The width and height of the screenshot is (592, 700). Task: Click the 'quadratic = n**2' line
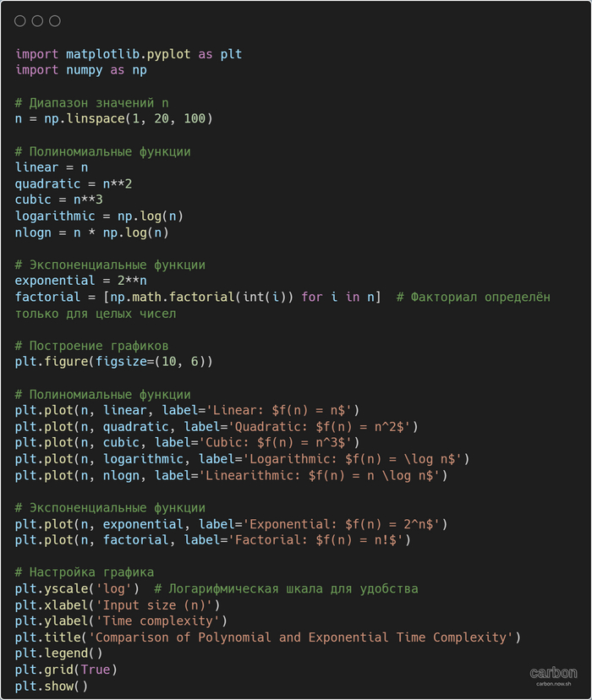(74, 183)
